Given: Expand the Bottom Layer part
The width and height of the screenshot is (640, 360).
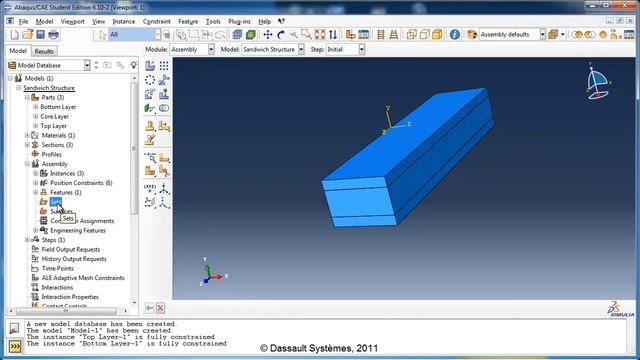Looking at the screenshot, I should coord(36,107).
